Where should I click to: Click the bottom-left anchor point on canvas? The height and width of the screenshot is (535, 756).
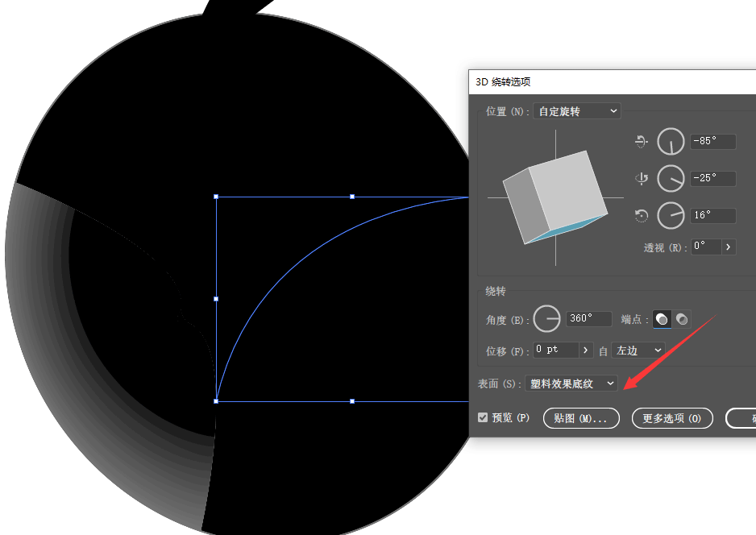point(216,401)
